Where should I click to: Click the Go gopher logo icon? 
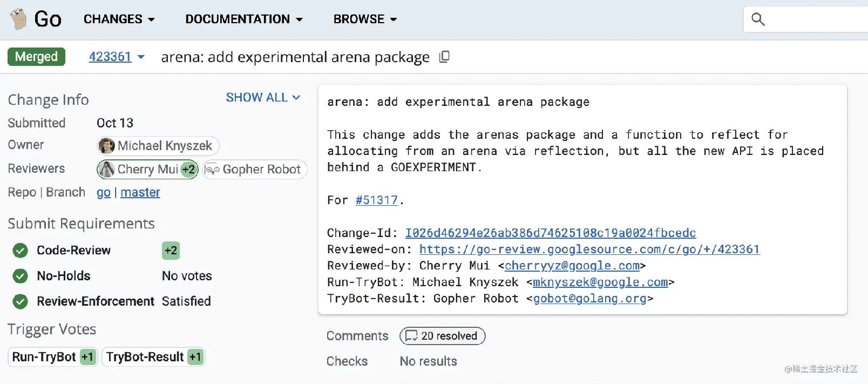point(18,19)
